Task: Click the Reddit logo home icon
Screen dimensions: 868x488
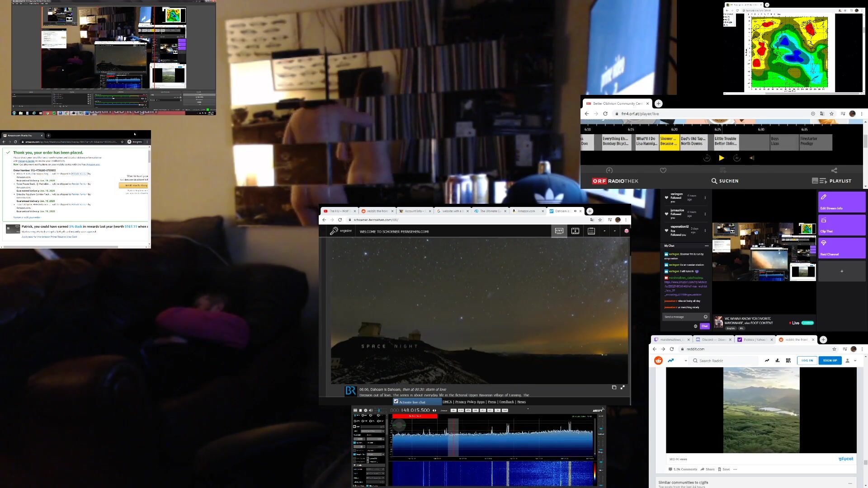Action: tap(658, 361)
